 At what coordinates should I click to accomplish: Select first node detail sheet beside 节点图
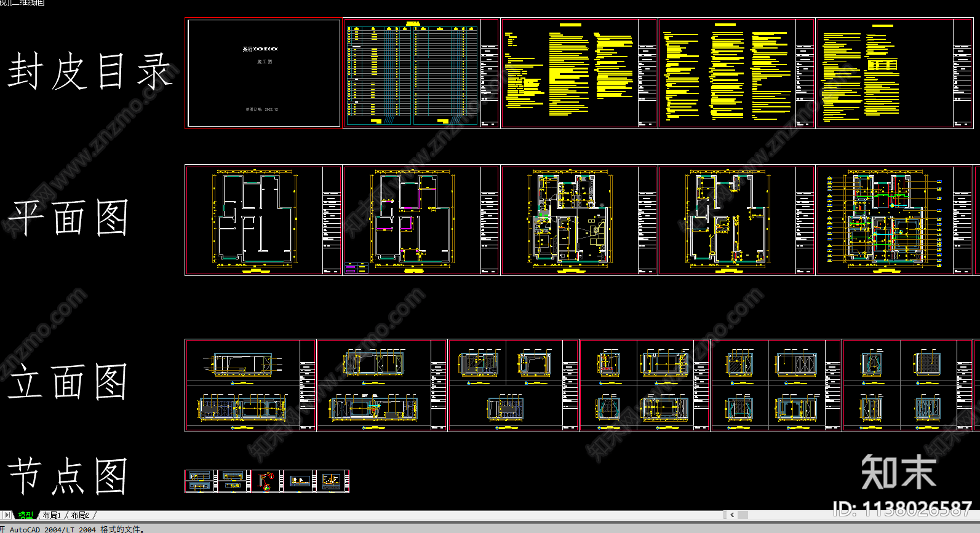[x=201, y=481]
